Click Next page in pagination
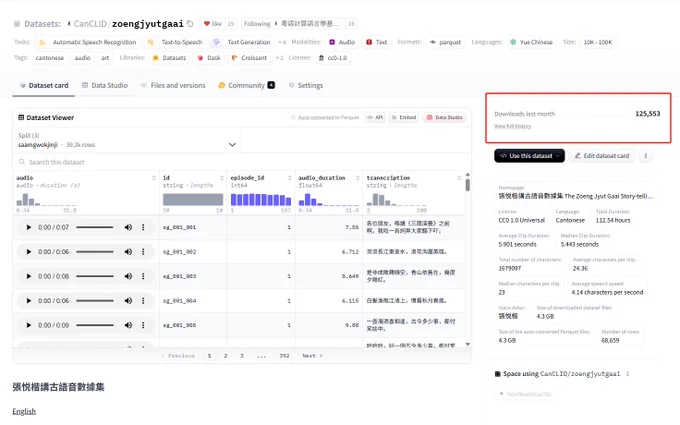This screenshot has width=680, height=425. click(x=312, y=356)
